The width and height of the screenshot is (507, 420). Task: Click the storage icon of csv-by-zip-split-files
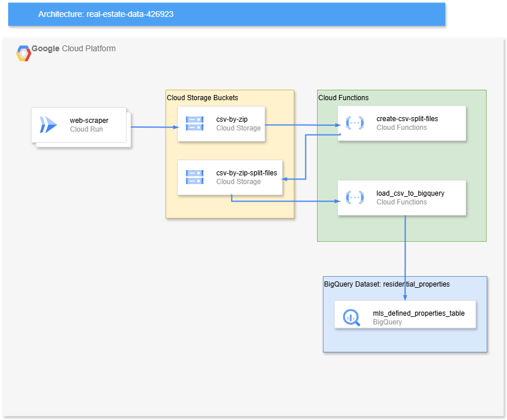(x=195, y=177)
